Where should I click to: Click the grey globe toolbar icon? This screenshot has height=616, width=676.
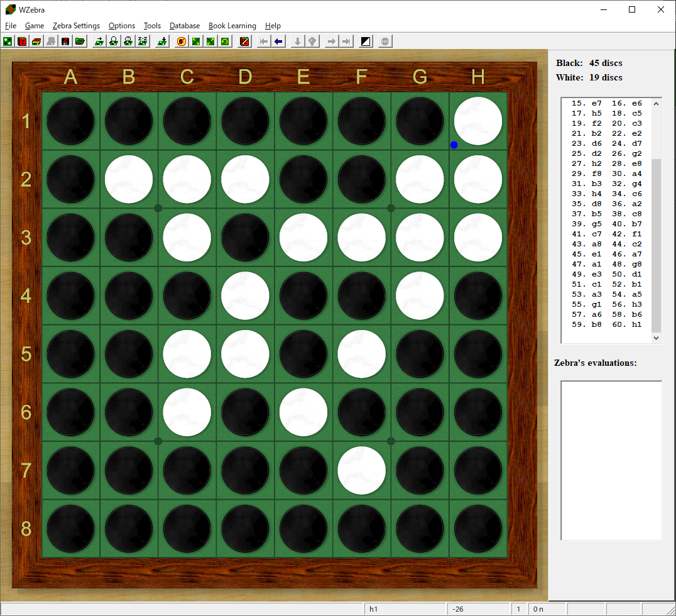tap(385, 41)
